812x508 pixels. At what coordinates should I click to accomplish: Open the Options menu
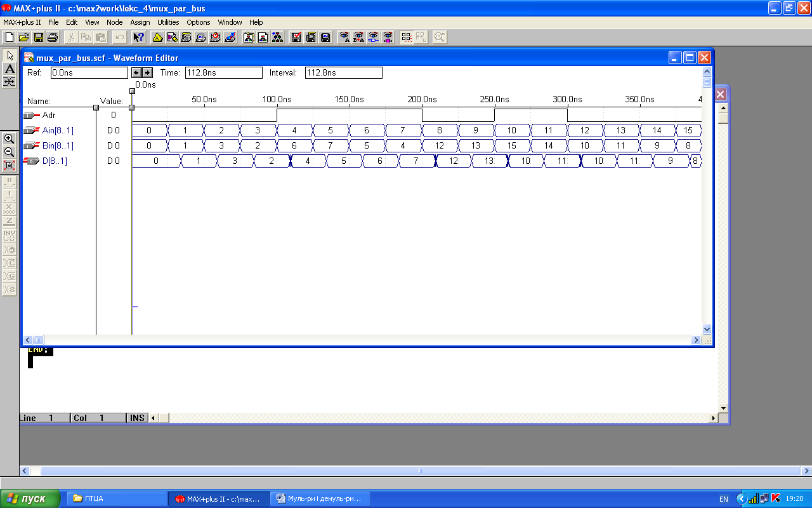[x=199, y=22]
